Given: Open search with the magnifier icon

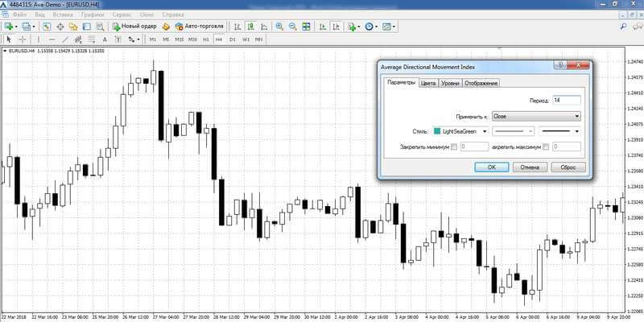Looking at the screenshot, I should click(x=623, y=27).
